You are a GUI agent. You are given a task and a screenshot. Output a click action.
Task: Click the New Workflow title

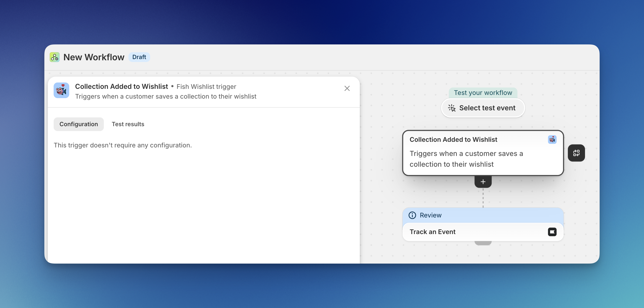click(94, 57)
